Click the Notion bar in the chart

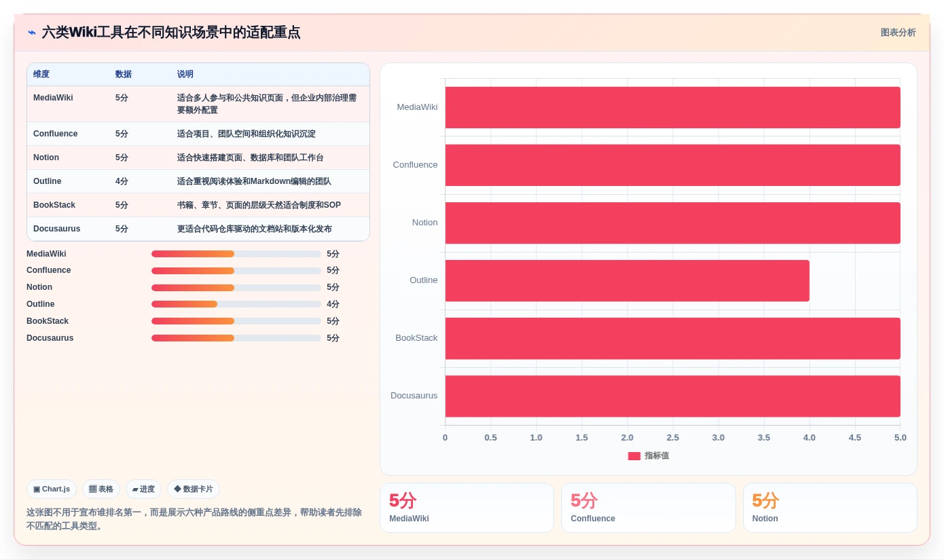click(672, 223)
